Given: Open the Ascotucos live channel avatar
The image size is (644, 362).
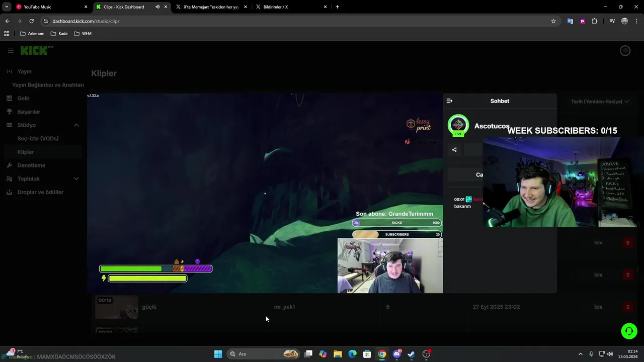Looking at the screenshot, I should [458, 126].
